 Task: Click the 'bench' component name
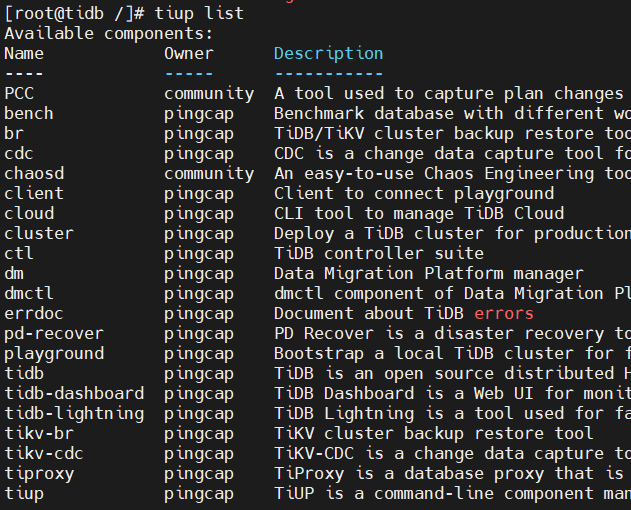click(29, 114)
